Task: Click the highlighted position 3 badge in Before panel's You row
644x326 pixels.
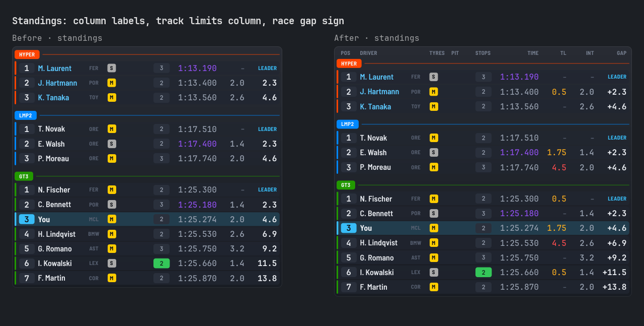Action: click(x=27, y=219)
